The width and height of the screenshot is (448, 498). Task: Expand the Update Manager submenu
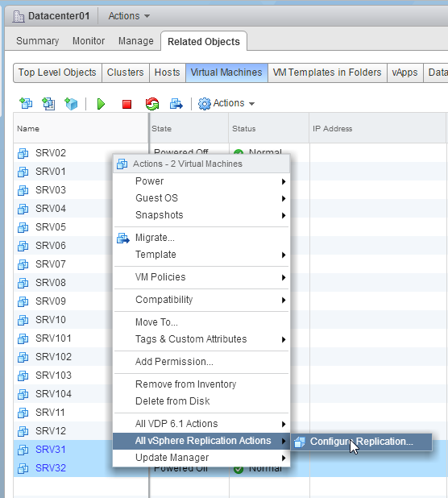(201, 458)
